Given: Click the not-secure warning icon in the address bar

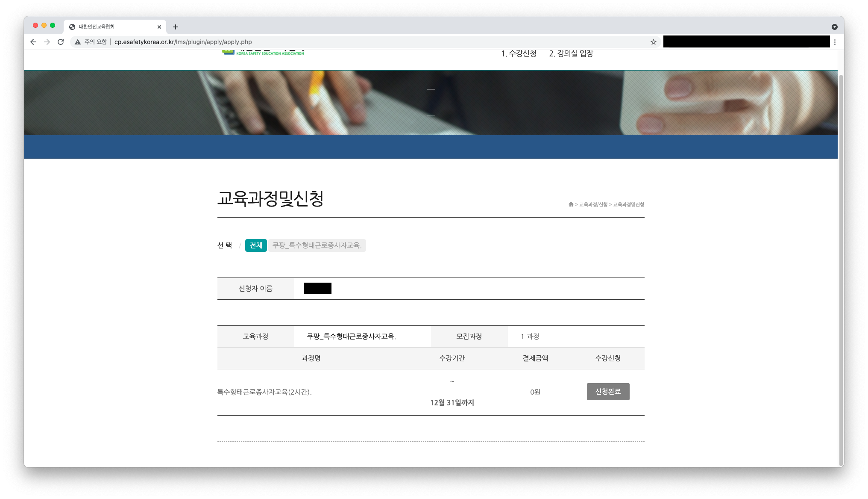Looking at the screenshot, I should pyautogui.click(x=78, y=42).
